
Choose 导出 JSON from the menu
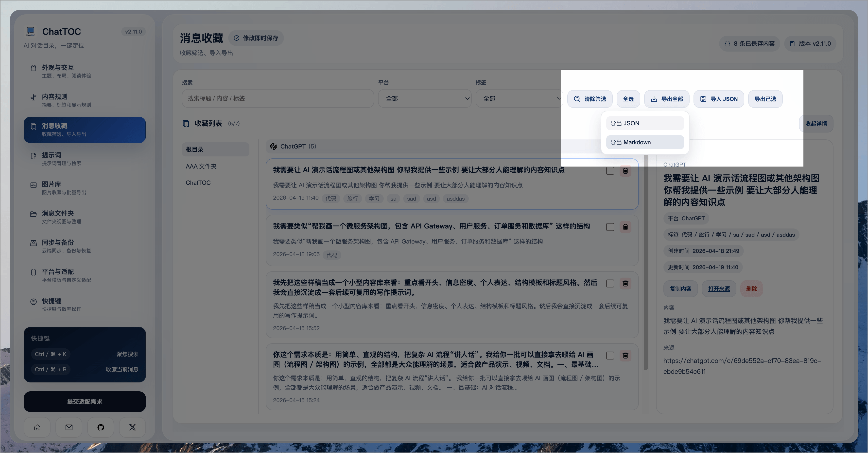645,123
